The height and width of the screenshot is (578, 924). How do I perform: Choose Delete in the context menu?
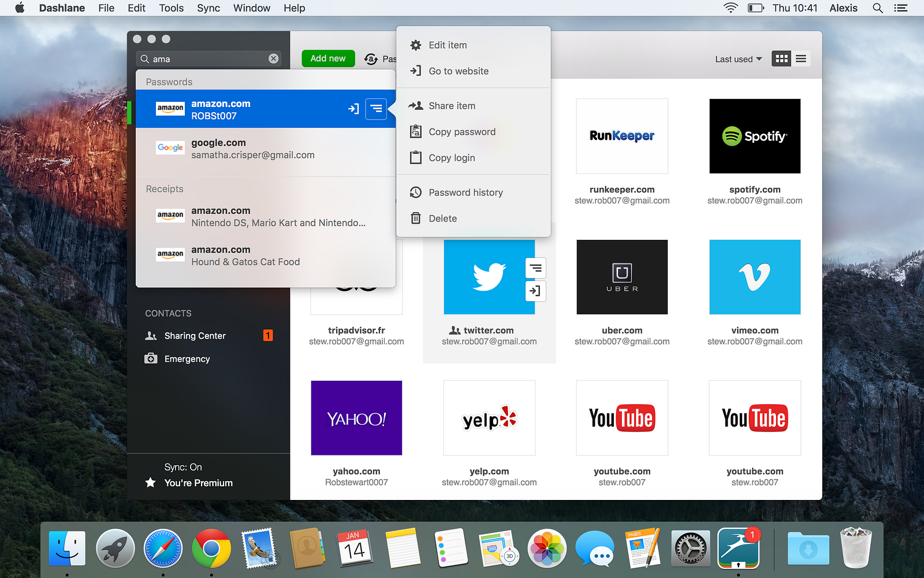(474, 218)
